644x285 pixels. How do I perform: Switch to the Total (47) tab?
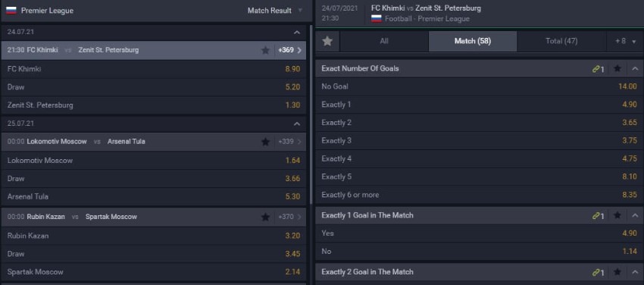coord(561,41)
